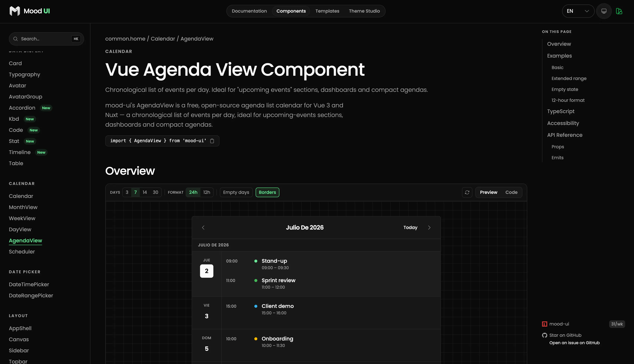Open the Templates nav tab
This screenshot has width=634, height=364.
[327, 11]
